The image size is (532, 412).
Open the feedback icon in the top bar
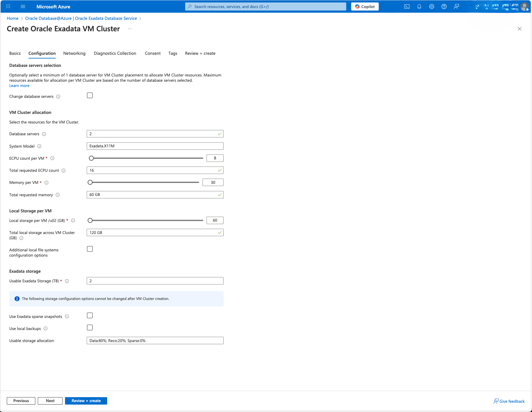456,7
